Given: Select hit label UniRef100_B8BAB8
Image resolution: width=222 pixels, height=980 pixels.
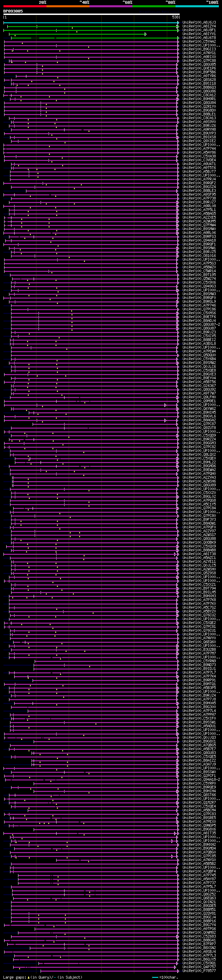Looking at the screenshot, I should click(x=199, y=550).
